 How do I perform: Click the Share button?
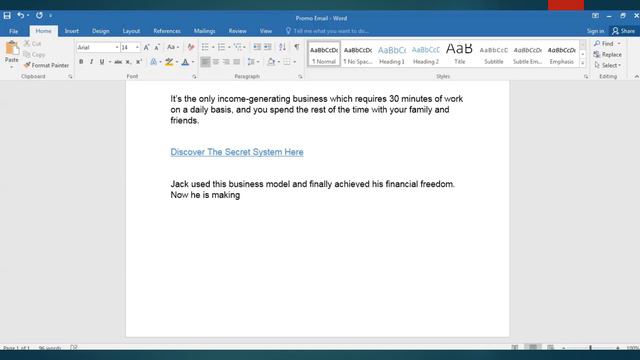(x=624, y=31)
